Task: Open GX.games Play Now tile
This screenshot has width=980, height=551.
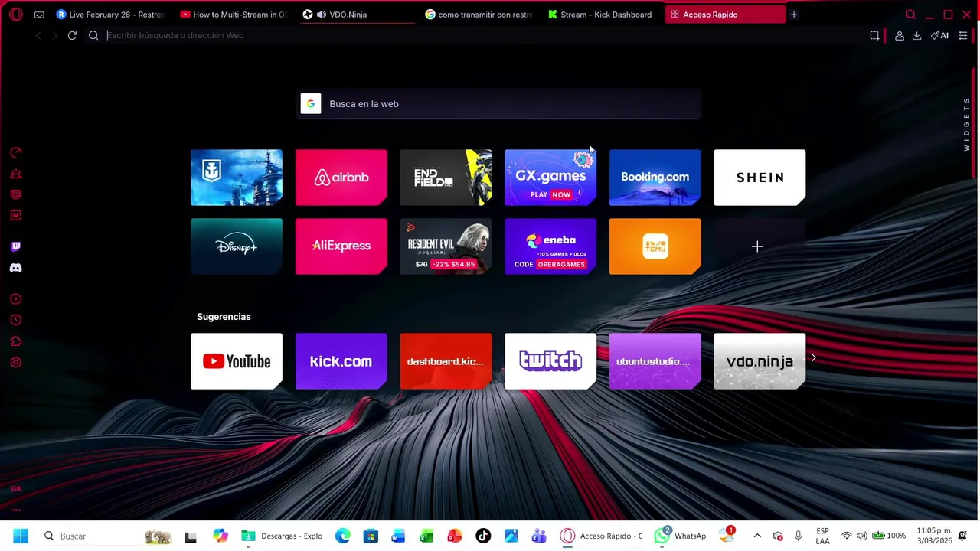Action: click(x=550, y=178)
